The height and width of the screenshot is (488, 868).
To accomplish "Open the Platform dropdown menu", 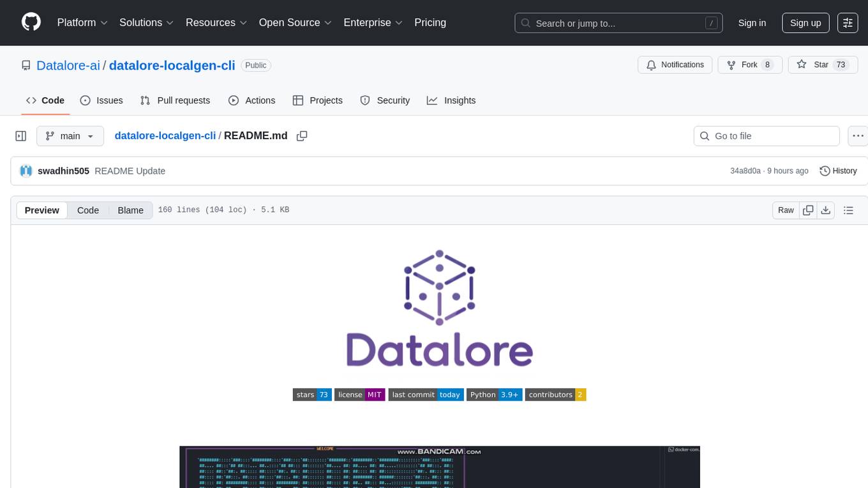I will pos(82,22).
